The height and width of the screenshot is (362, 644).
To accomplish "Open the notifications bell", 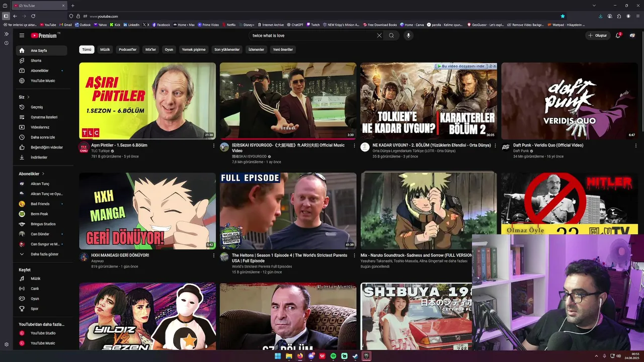I will tap(618, 36).
